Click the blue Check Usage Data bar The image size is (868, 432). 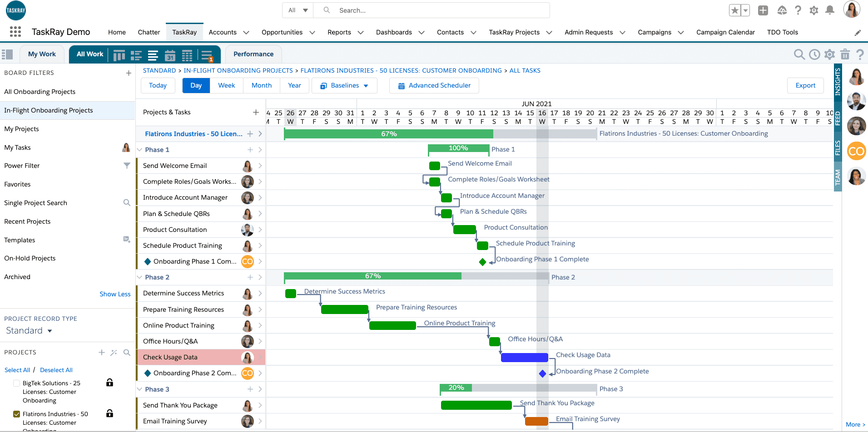(524, 357)
